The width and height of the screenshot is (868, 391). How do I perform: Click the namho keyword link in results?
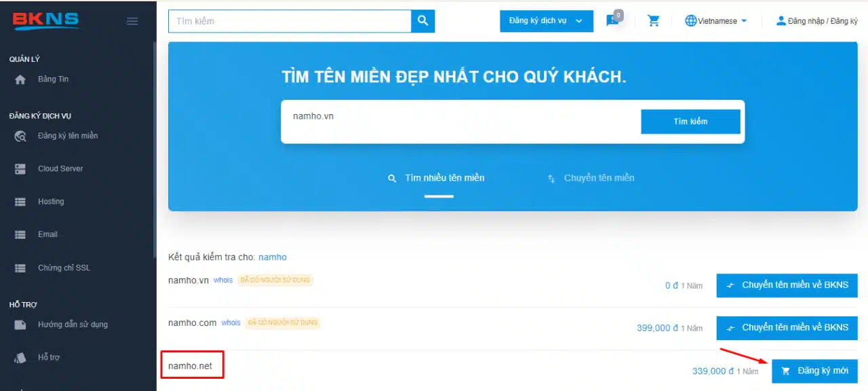(x=273, y=257)
